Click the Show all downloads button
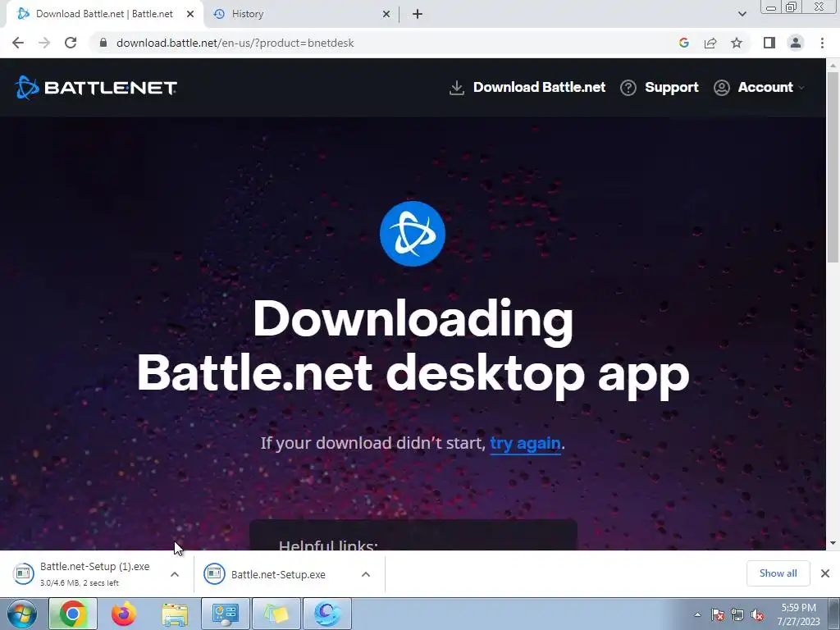840x630 pixels. (x=778, y=573)
